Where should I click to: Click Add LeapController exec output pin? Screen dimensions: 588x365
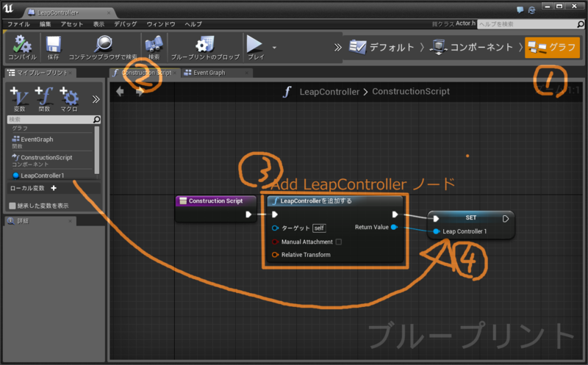395,214
